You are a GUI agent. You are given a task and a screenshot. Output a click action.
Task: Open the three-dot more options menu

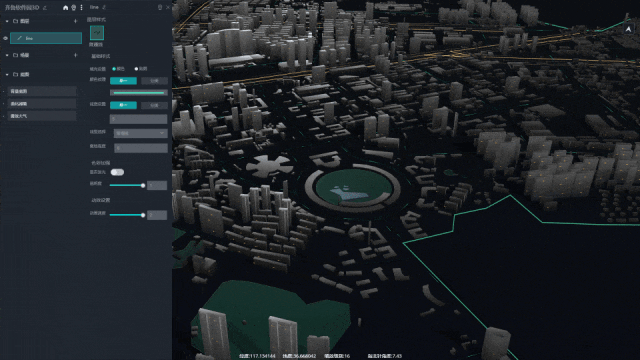[x=81, y=7]
